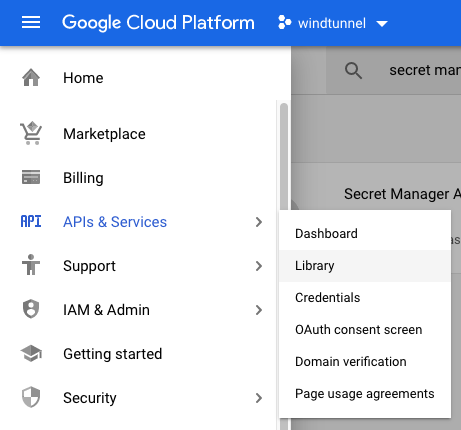This screenshot has height=430, width=461.
Task: Click the search magnifier icon
Action: pos(353,71)
